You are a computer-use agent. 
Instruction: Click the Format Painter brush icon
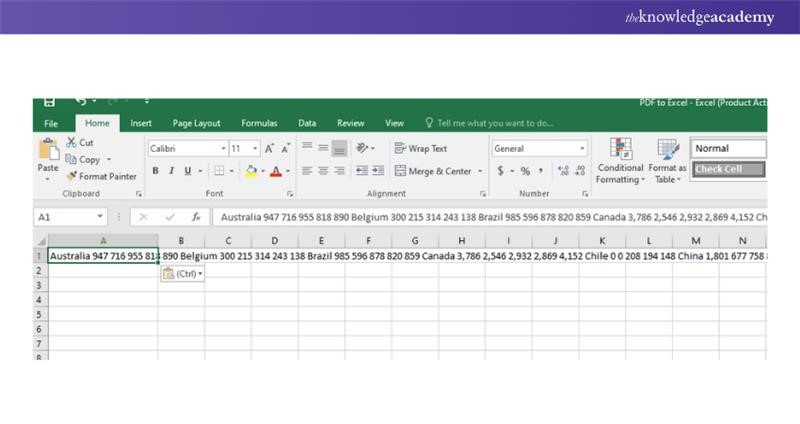pos(71,176)
